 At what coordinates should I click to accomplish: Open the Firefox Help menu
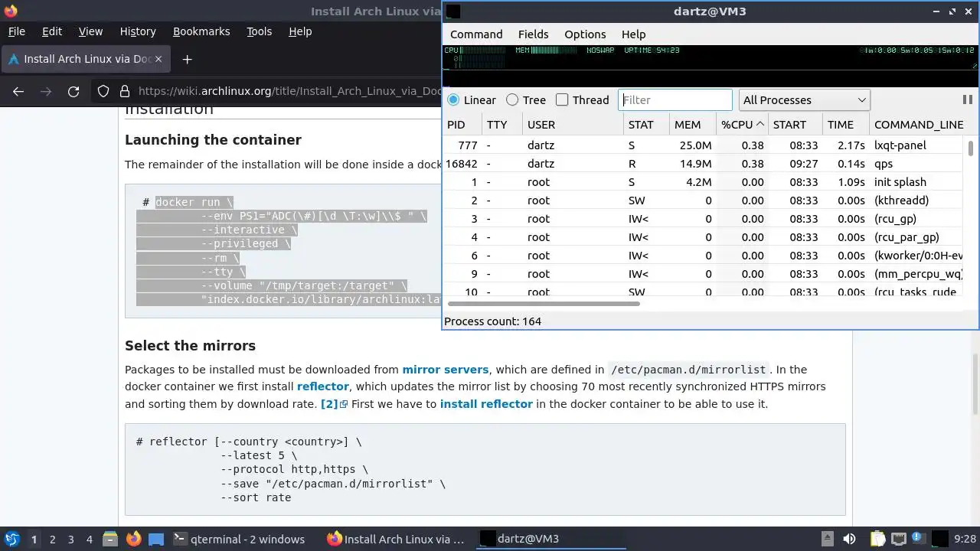pyautogui.click(x=300, y=31)
